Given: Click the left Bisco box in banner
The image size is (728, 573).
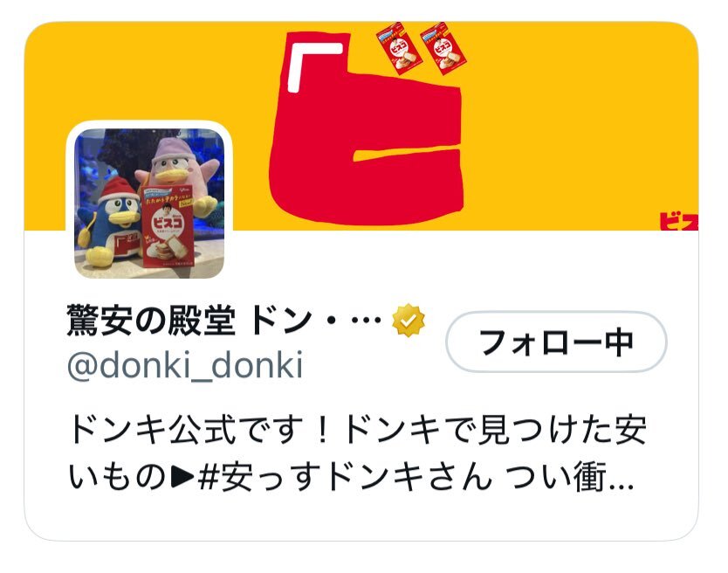Looking at the screenshot, I should (x=399, y=48).
